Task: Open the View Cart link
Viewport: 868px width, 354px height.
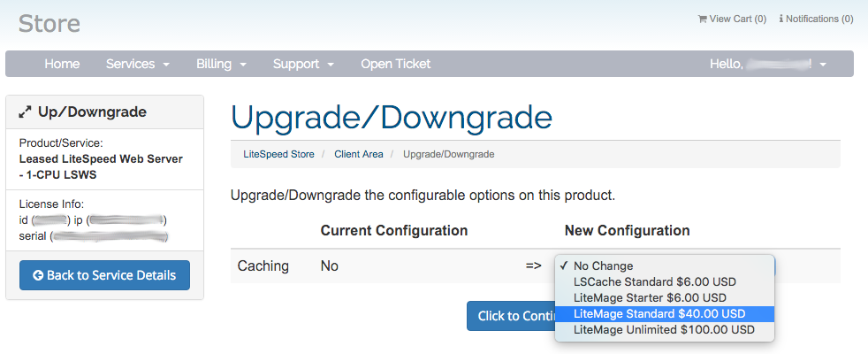Action: coord(732,19)
